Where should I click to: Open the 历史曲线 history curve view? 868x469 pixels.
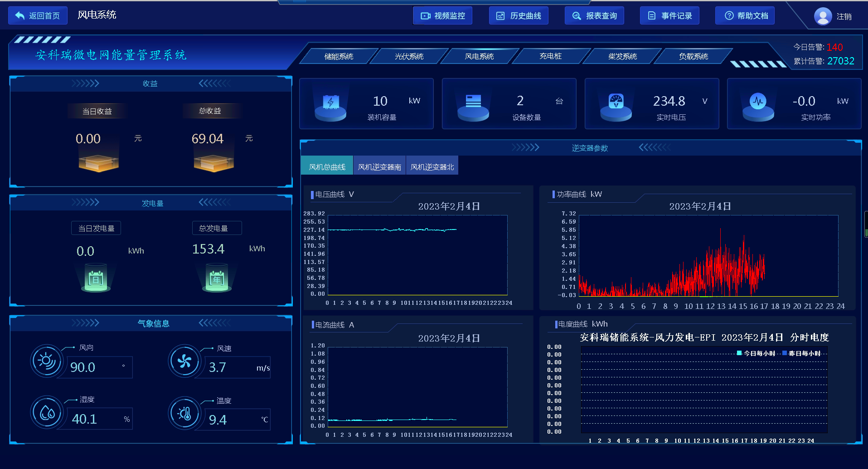click(x=518, y=15)
